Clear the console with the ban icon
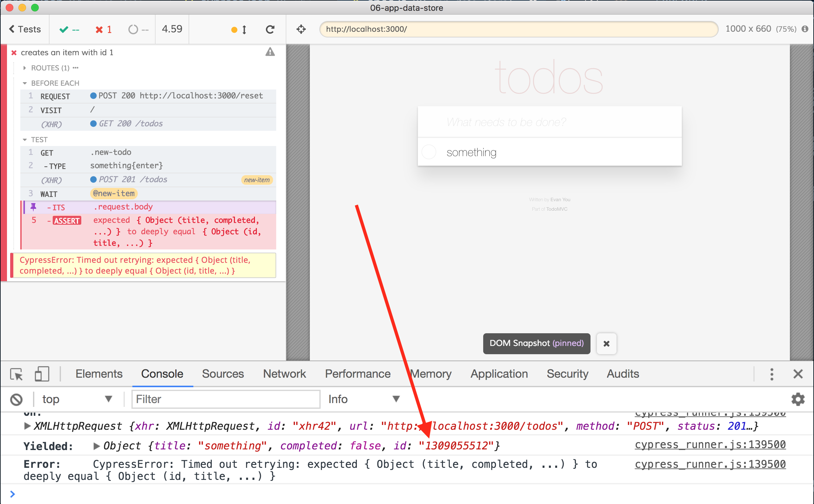This screenshot has height=504, width=814. click(x=16, y=399)
